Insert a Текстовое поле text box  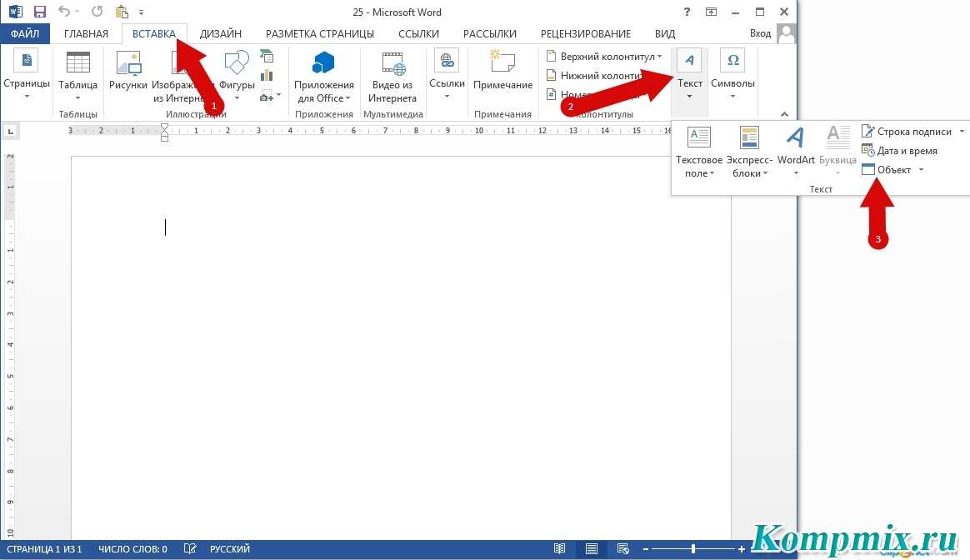(699, 152)
